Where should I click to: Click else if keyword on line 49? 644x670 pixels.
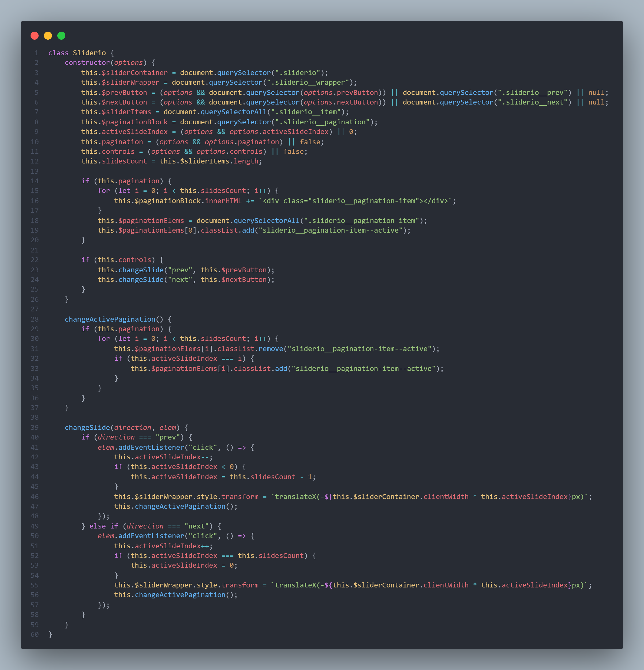click(x=104, y=526)
